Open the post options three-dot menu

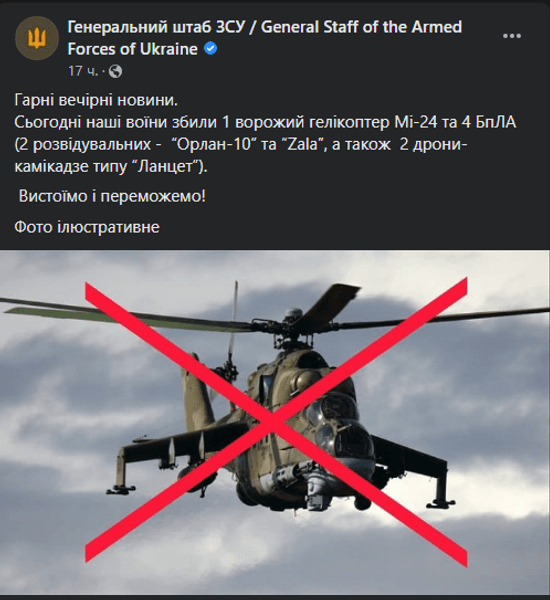click(512, 36)
